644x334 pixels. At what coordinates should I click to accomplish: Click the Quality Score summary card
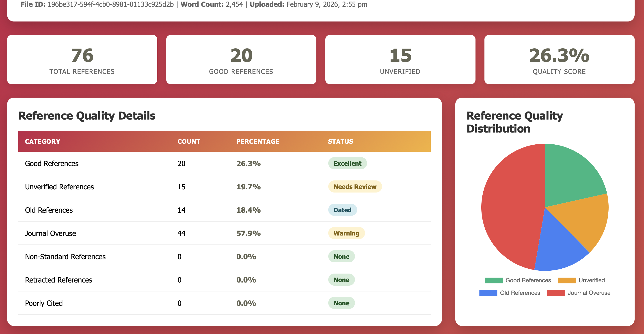[559, 60]
